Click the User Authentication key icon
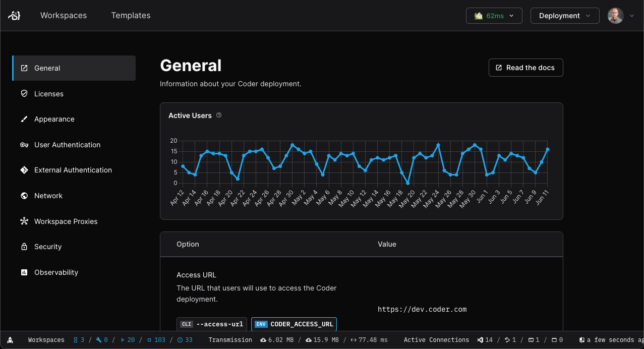The image size is (644, 349). click(24, 145)
